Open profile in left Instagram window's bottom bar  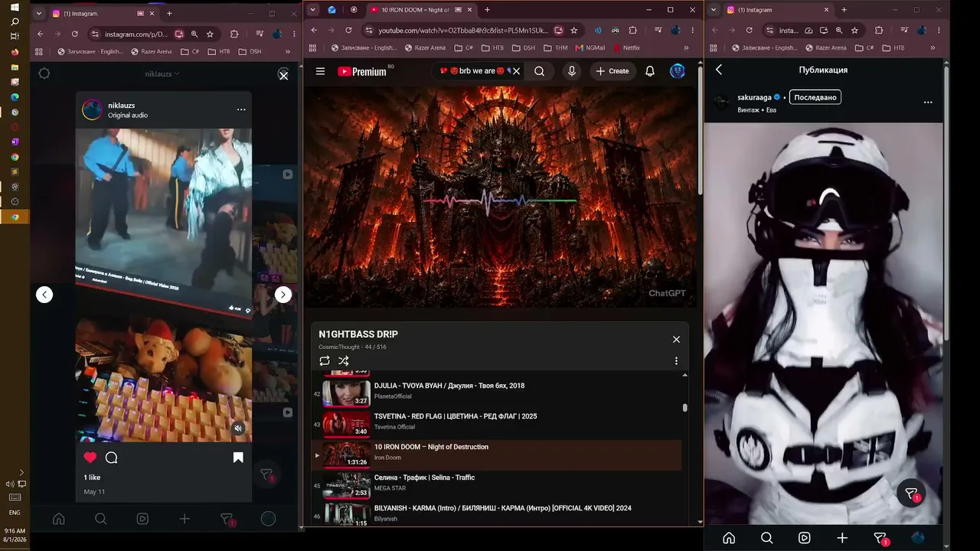[x=268, y=519]
